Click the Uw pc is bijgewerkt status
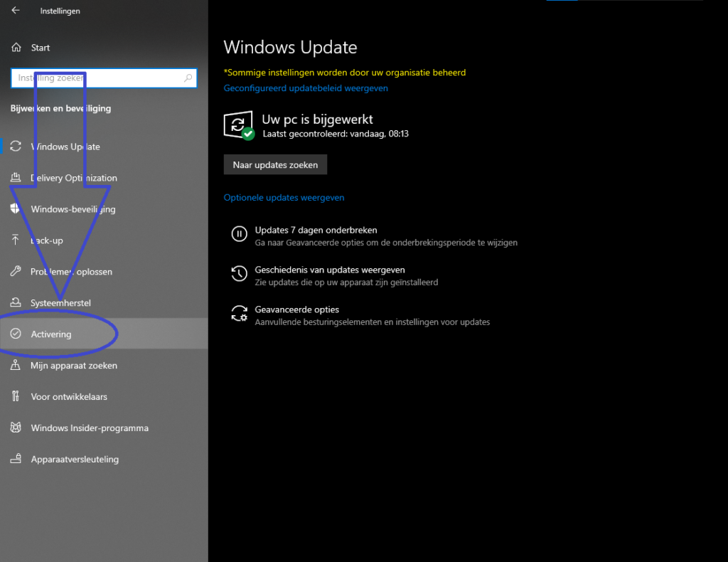 click(317, 120)
